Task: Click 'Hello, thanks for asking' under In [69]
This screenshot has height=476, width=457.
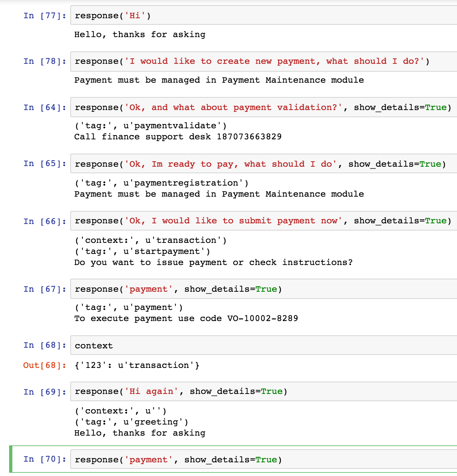Action: coord(140,433)
